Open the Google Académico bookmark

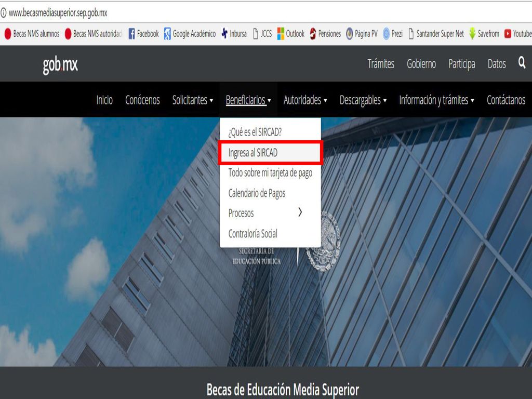190,34
